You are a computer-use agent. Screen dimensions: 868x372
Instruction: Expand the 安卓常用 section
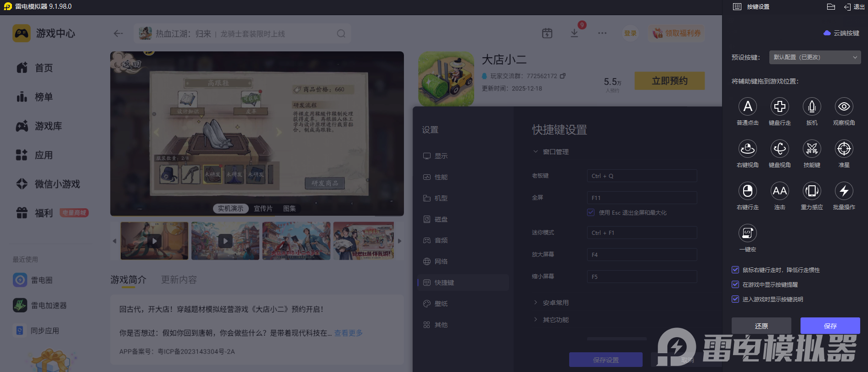555,303
